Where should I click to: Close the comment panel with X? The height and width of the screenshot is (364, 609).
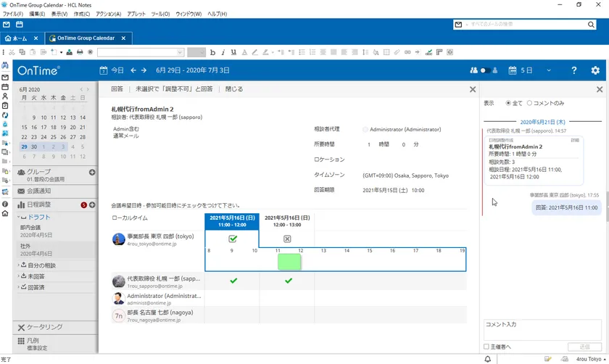(600, 89)
